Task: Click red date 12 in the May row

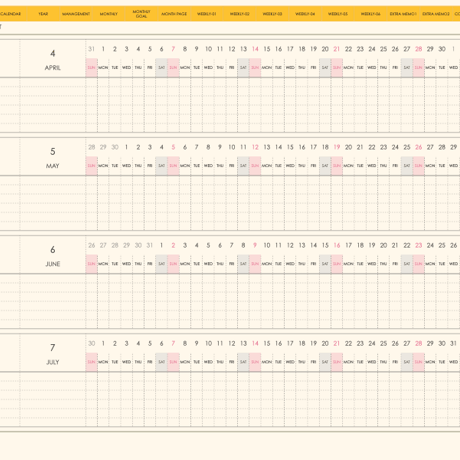Action: 255,147
